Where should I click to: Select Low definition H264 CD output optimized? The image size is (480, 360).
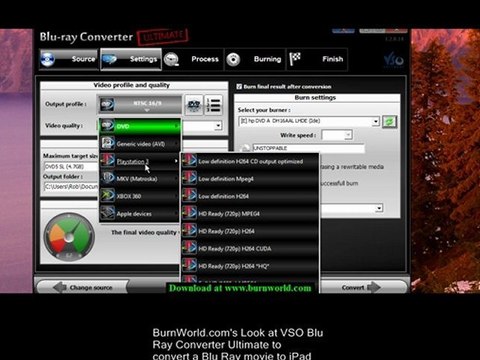coord(250,161)
